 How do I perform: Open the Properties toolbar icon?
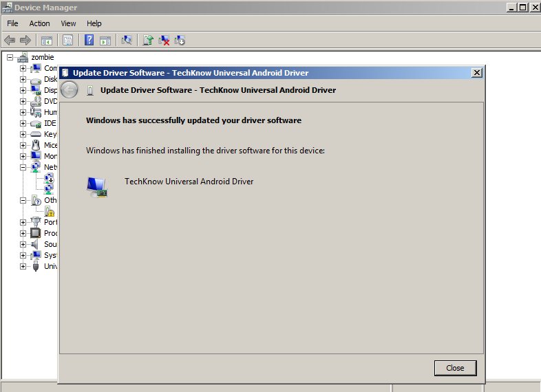68,41
